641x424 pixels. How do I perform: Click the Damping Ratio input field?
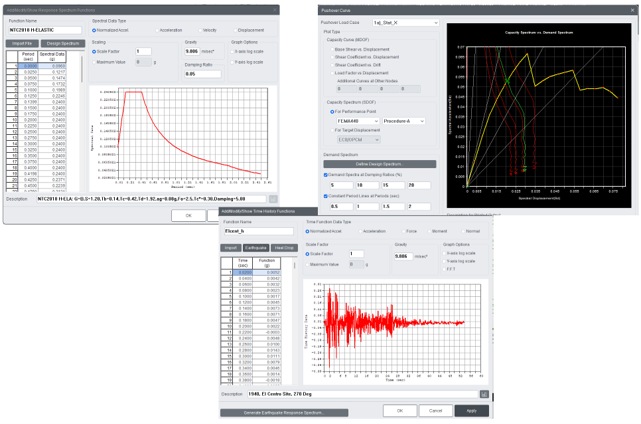203,74
